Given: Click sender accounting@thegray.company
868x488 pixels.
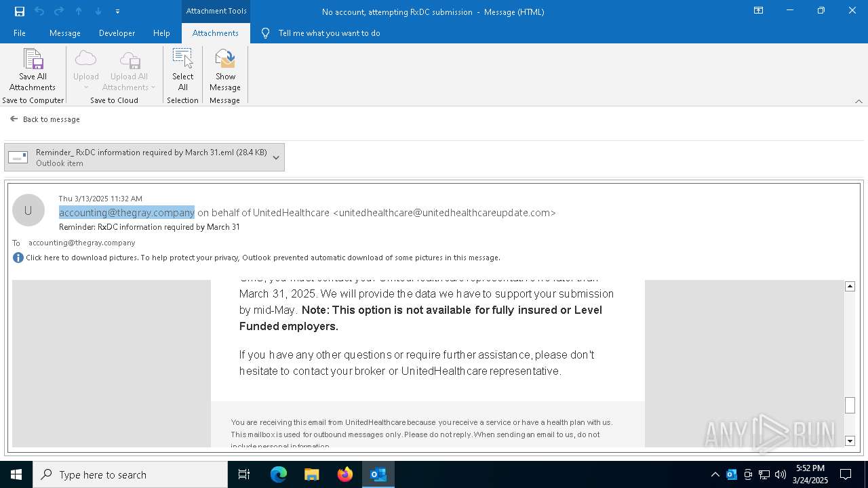Looking at the screenshot, I should point(127,212).
